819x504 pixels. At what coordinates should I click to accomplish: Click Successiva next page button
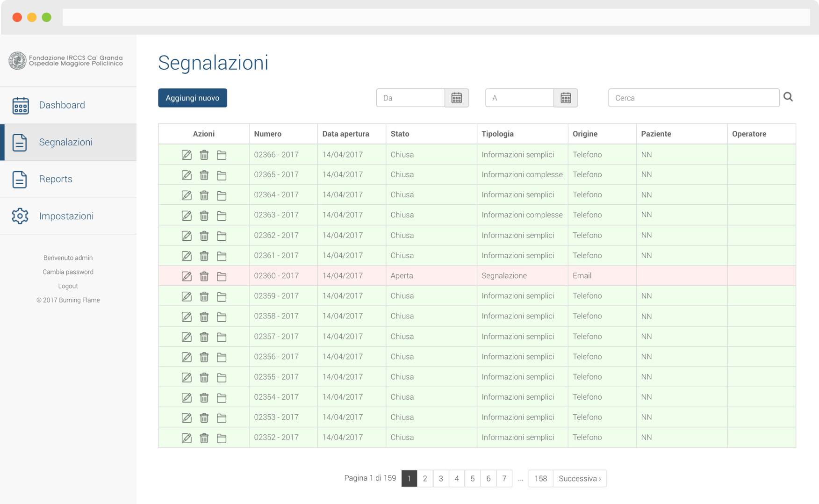point(580,478)
